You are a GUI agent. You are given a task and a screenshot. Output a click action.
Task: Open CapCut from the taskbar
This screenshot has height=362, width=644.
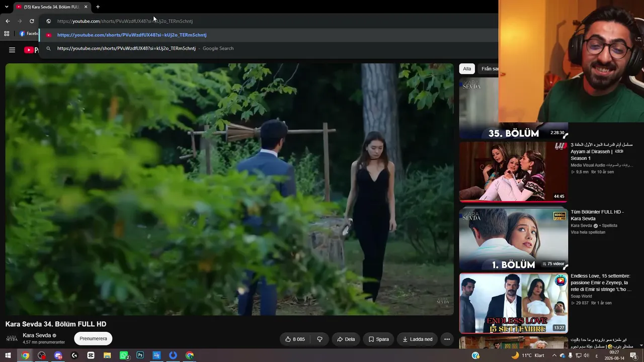point(91,355)
